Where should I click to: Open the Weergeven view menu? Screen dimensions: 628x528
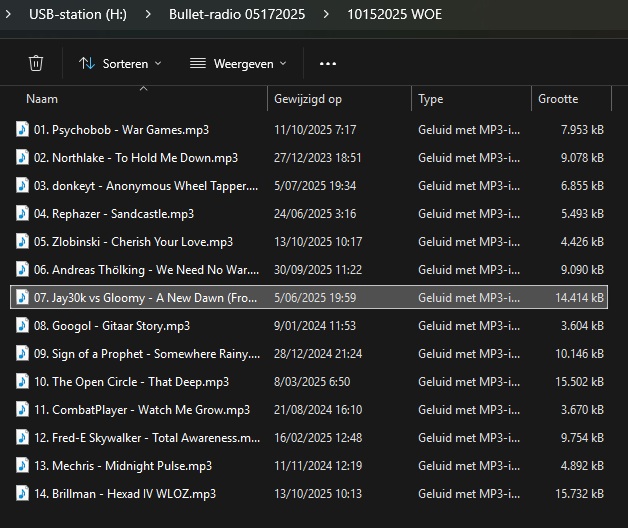(238, 64)
